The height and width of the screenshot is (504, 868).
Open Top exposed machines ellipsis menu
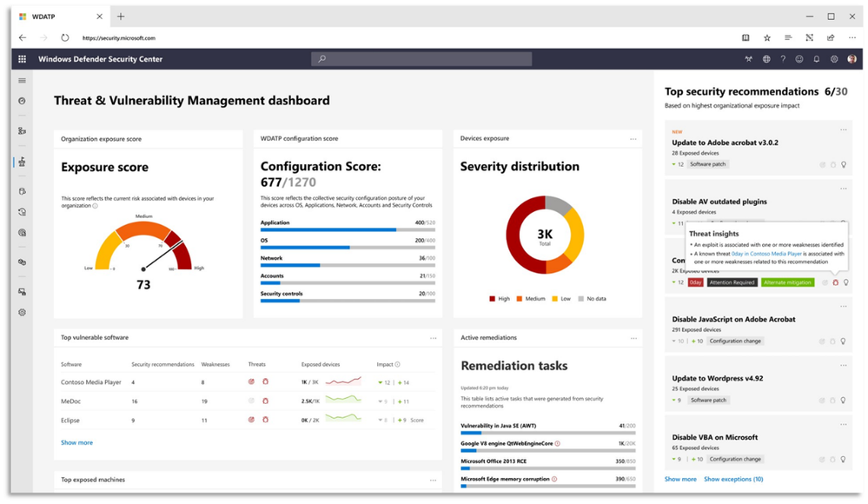pos(433,481)
